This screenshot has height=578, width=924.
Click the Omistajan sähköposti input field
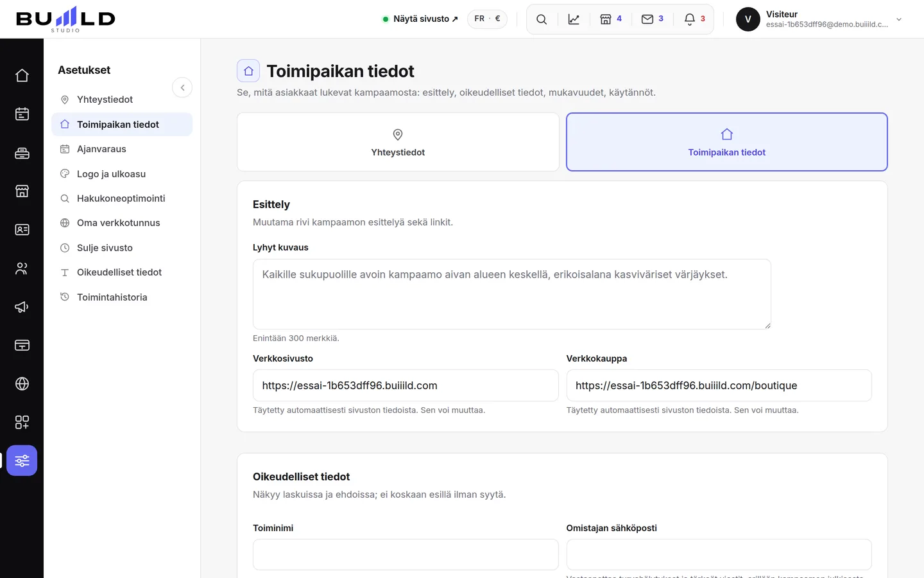click(x=719, y=554)
